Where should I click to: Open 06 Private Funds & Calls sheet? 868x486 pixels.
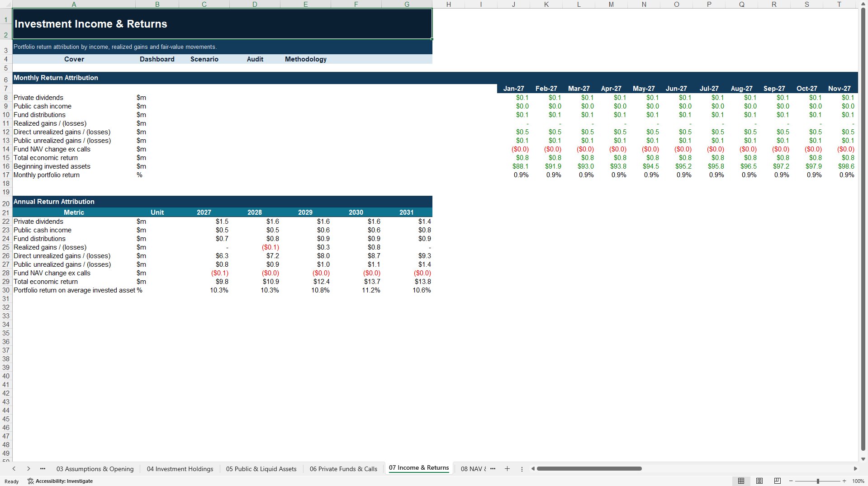[x=343, y=469]
